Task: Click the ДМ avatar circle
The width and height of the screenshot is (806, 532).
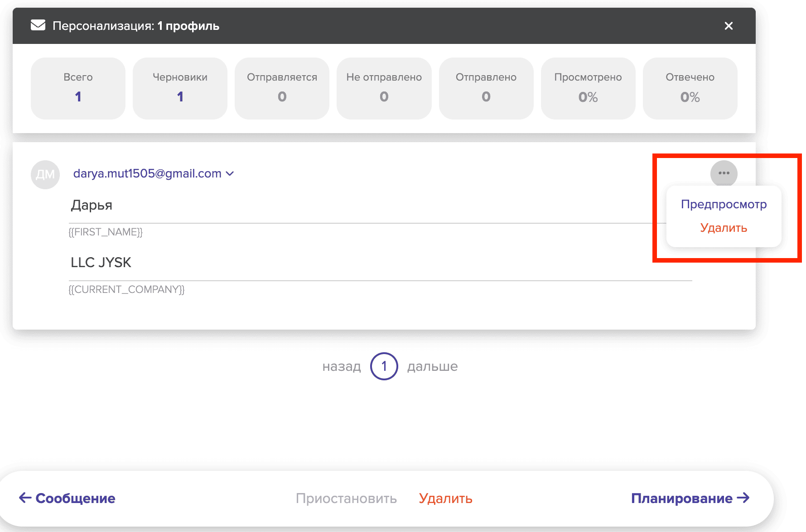Action: click(x=45, y=174)
